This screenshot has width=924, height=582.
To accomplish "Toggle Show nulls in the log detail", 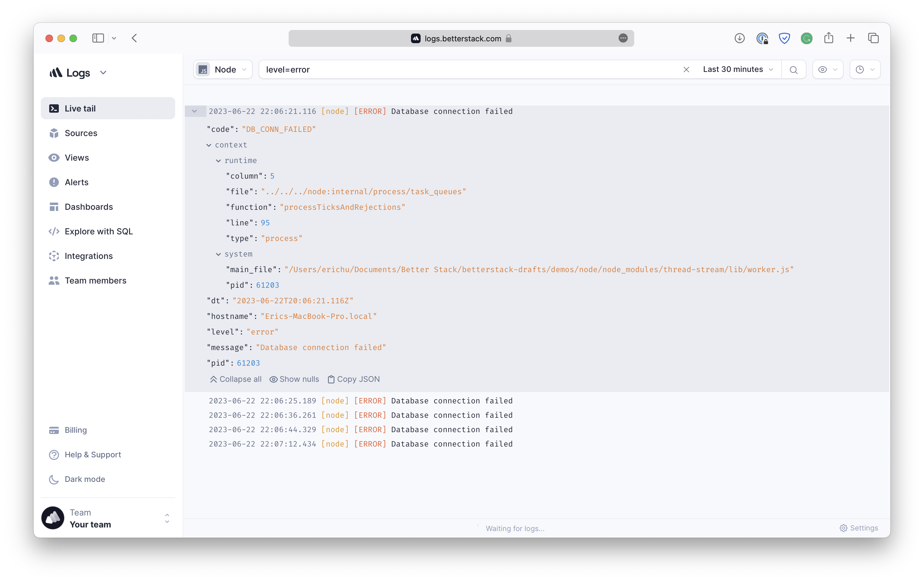I will (294, 379).
